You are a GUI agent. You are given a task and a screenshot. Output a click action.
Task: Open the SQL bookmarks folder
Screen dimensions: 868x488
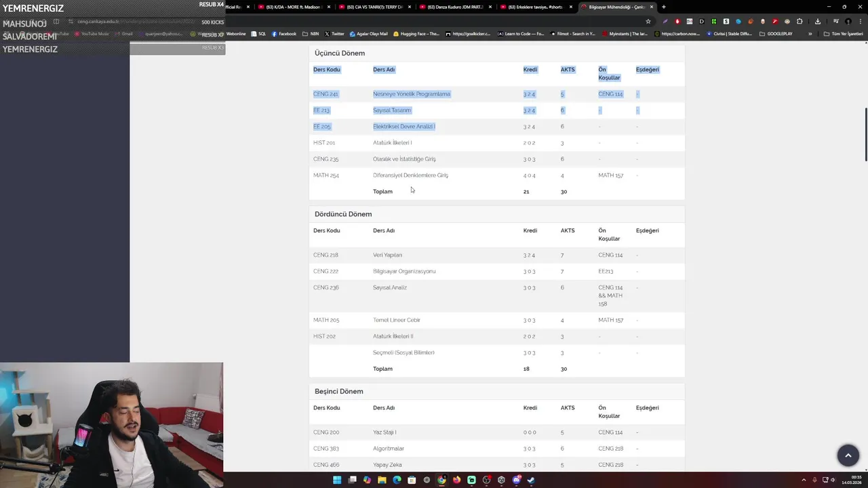258,34
